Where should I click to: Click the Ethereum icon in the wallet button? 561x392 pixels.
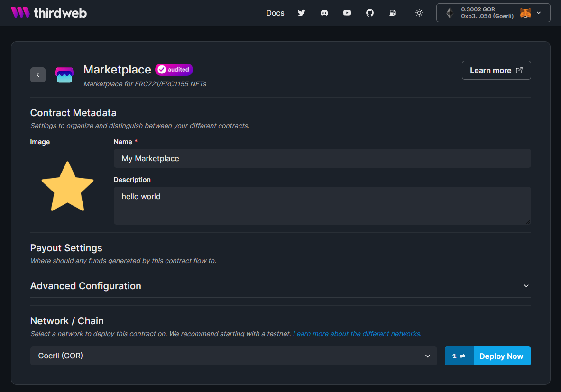pyautogui.click(x=449, y=13)
